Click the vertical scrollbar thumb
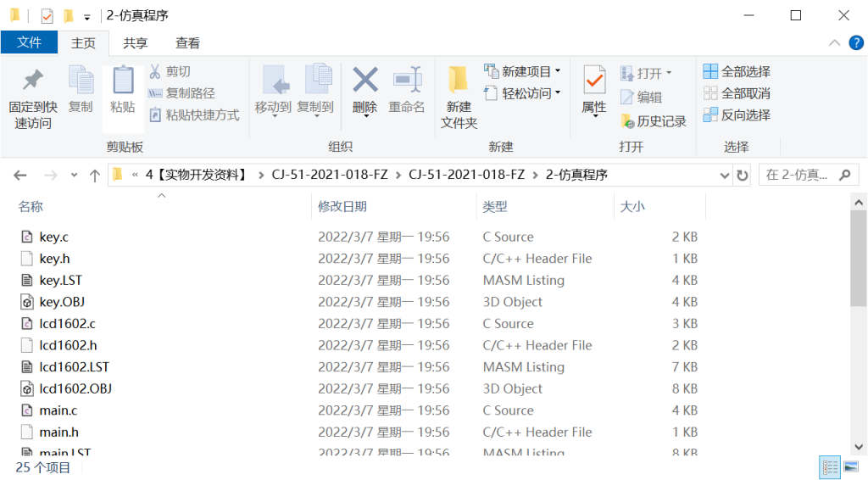868x480 pixels. tap(859, 258)
